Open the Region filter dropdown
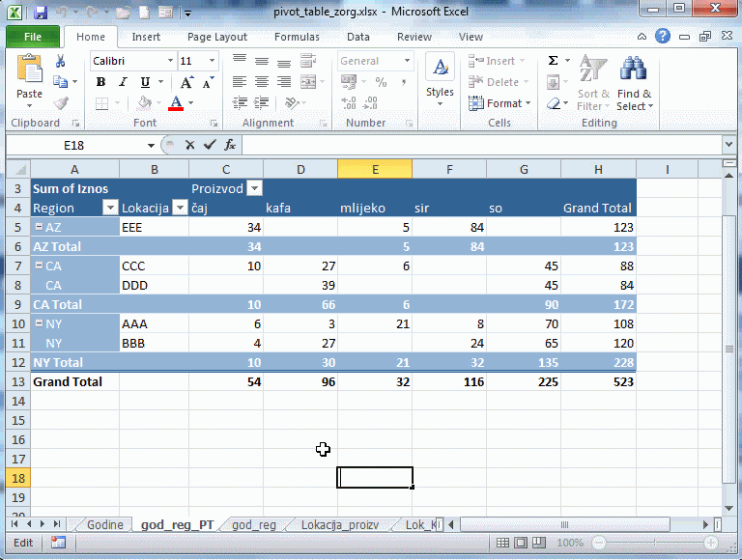Viewport: 742px width, 560px height. coord(110,208)
